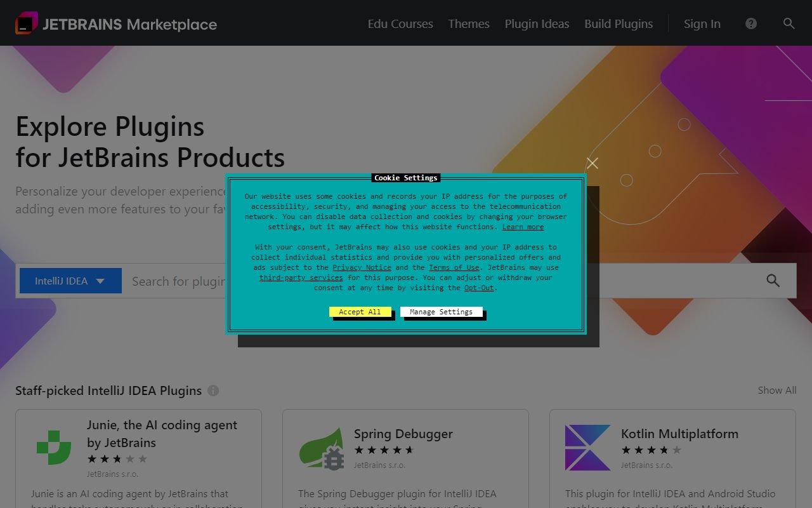Click the Kotlin Multiplatform plugin icon
The width and height of the screenshot is (812, 508).
[587, 447]
